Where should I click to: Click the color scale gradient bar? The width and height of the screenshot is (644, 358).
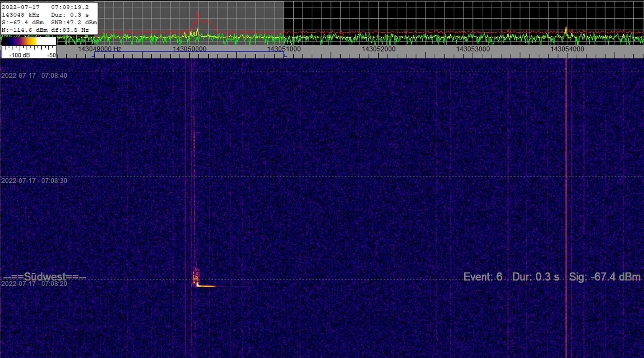29,41
